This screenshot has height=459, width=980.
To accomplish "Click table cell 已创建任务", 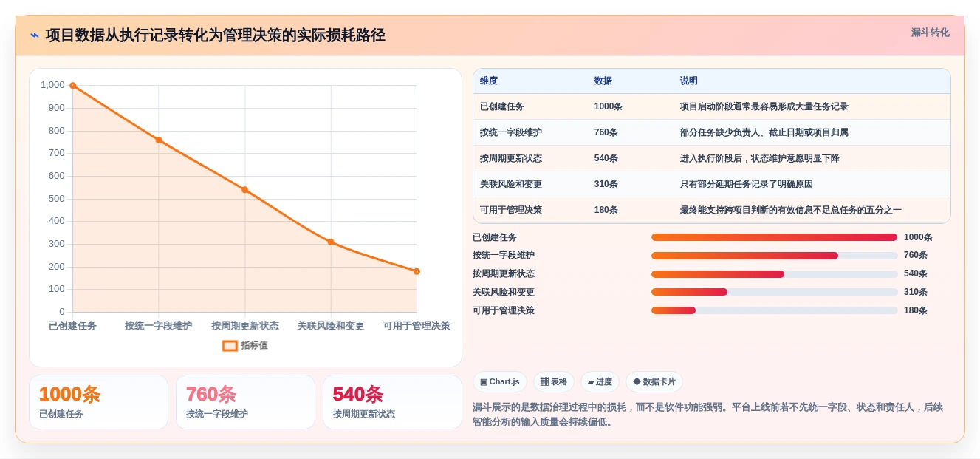I will 502,106.
